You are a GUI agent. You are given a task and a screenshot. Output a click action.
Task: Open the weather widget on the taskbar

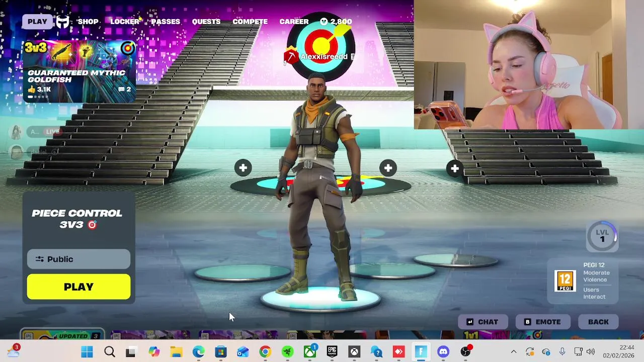pyautogui.click(x=13, y=351)
